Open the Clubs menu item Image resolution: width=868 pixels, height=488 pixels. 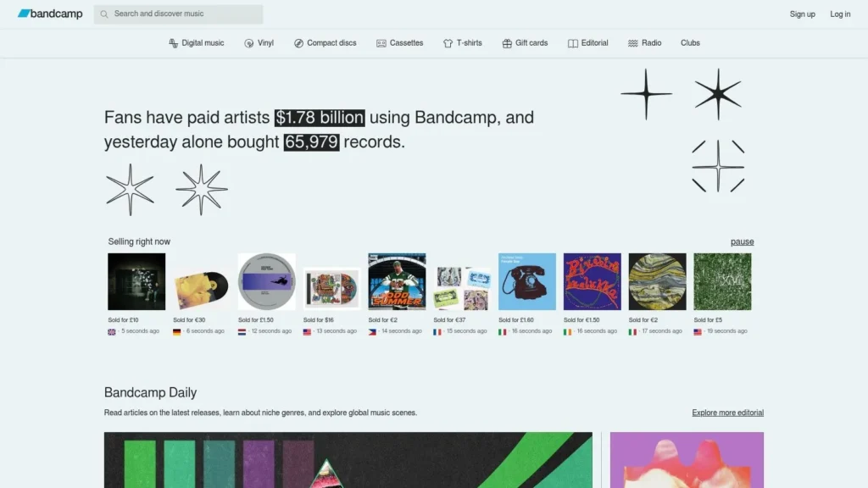pyautogui.click(x=690, y=43)
